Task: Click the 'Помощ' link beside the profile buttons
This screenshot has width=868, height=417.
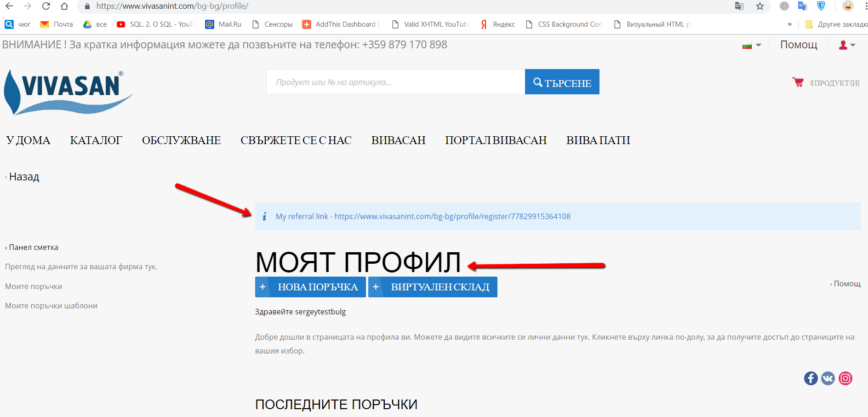Action: point(847,284)
